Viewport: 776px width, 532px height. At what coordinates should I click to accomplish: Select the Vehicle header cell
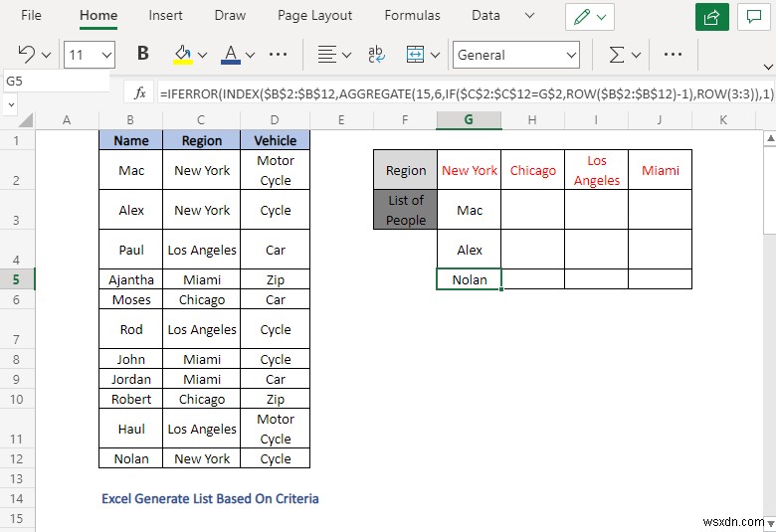coord(276,140)
